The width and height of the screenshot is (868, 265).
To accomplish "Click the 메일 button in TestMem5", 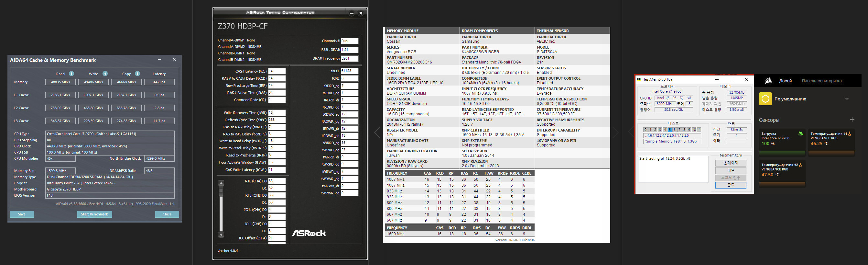I will pyautogui.click(x=731, y=170).
